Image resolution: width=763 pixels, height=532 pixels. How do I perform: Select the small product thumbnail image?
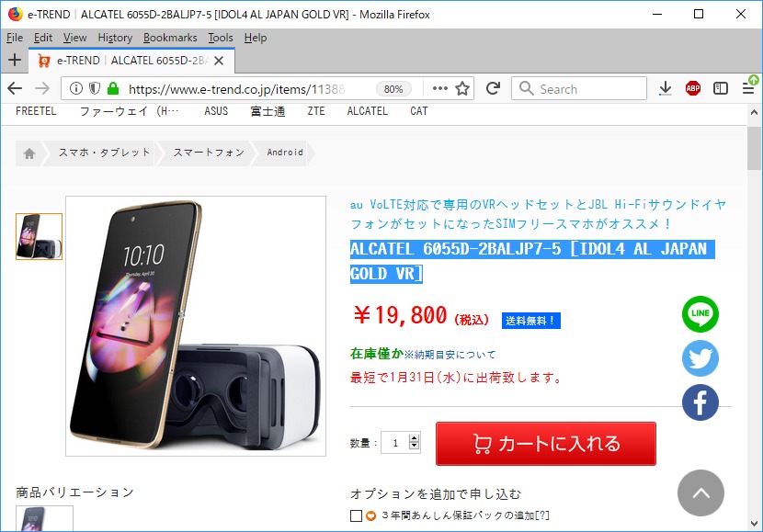(x=39, y=237)
